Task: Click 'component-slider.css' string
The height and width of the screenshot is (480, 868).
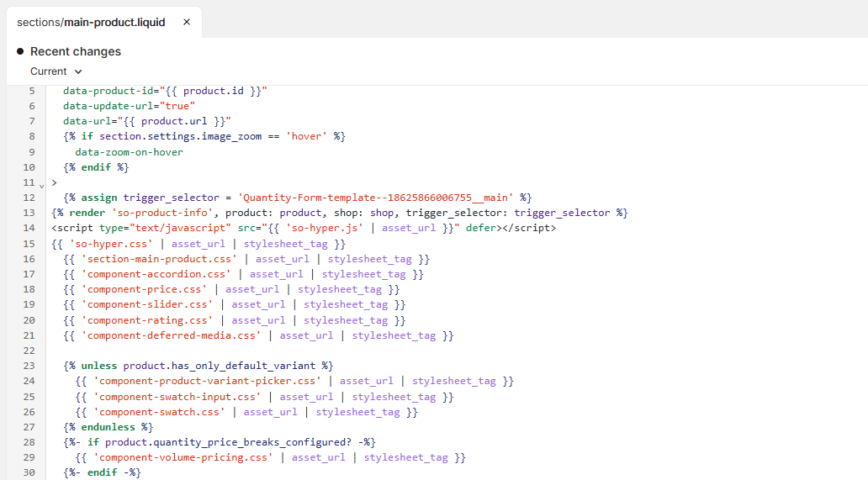Action: [x=147, y=304]
